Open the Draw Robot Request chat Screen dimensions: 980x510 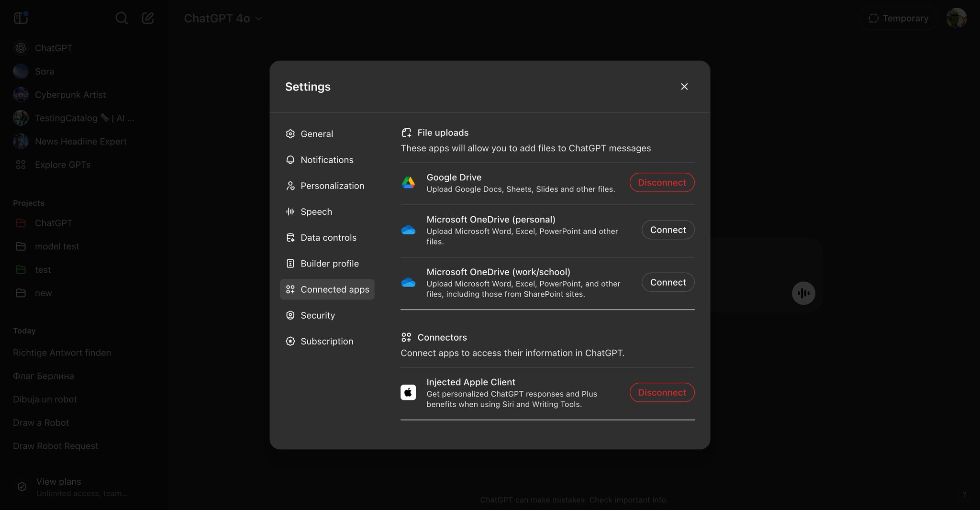(56, 446)
